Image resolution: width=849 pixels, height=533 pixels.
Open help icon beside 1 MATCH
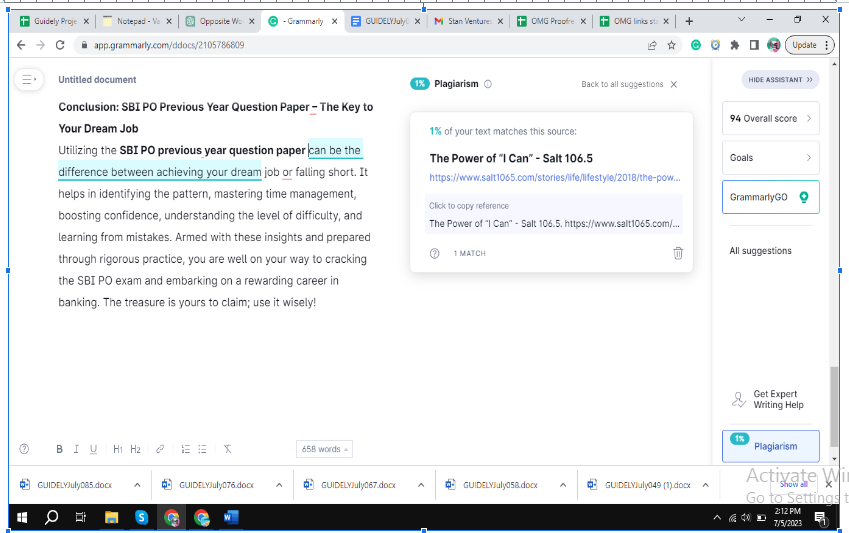(x=434, y=254)
